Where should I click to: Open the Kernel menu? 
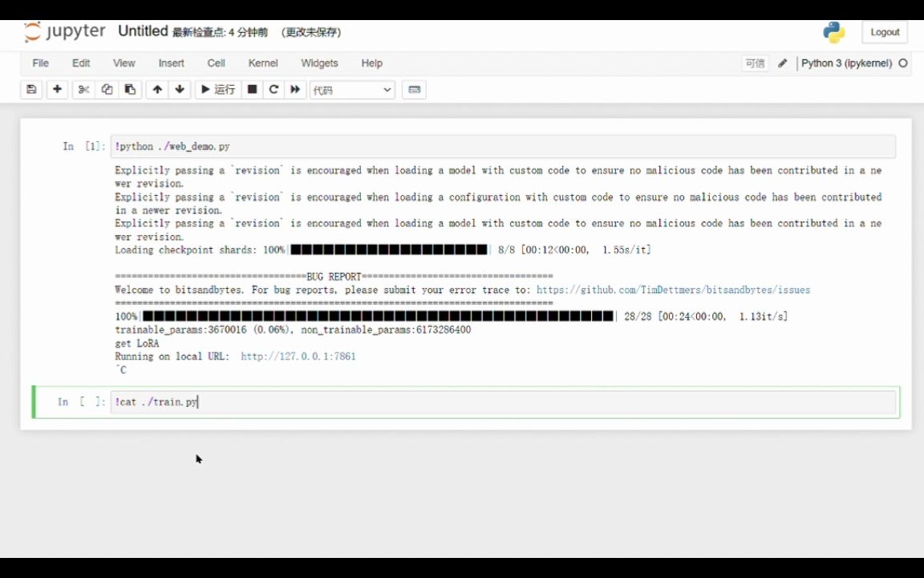[262, 63]
